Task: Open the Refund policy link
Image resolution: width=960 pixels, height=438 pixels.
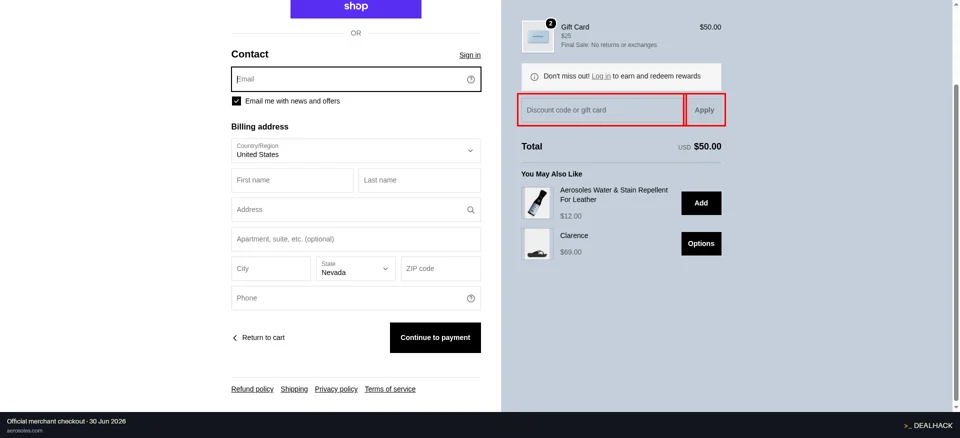Action: coord(252,389)
